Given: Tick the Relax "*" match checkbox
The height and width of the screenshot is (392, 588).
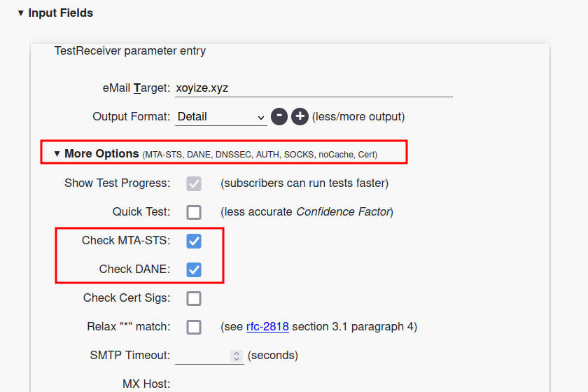Looking at the screenshot, I should click(x=194, y=327).
